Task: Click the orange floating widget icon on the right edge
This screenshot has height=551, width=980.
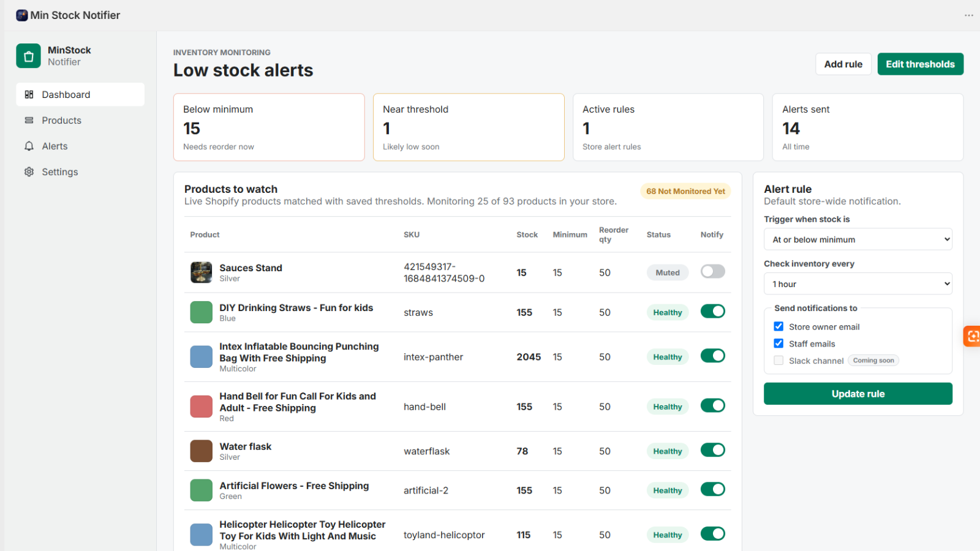Action: (x=972, y=336)
